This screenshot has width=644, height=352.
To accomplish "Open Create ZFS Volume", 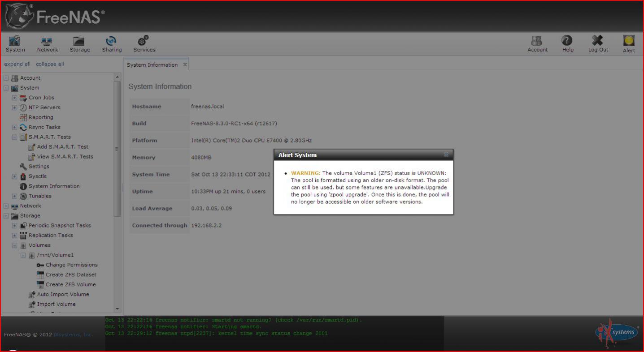I will click(71, 285).
